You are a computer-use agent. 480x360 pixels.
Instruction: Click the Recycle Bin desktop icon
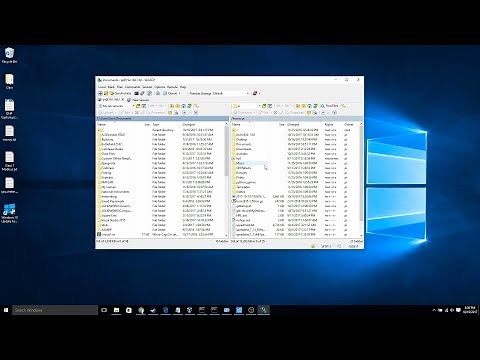click(9, 55)
